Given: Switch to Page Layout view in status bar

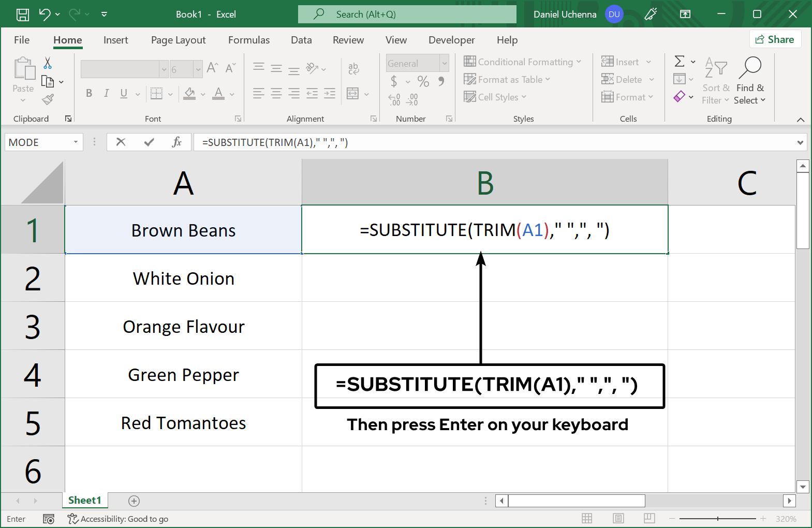Looking at the screenshot, I should tap(618, 518).
